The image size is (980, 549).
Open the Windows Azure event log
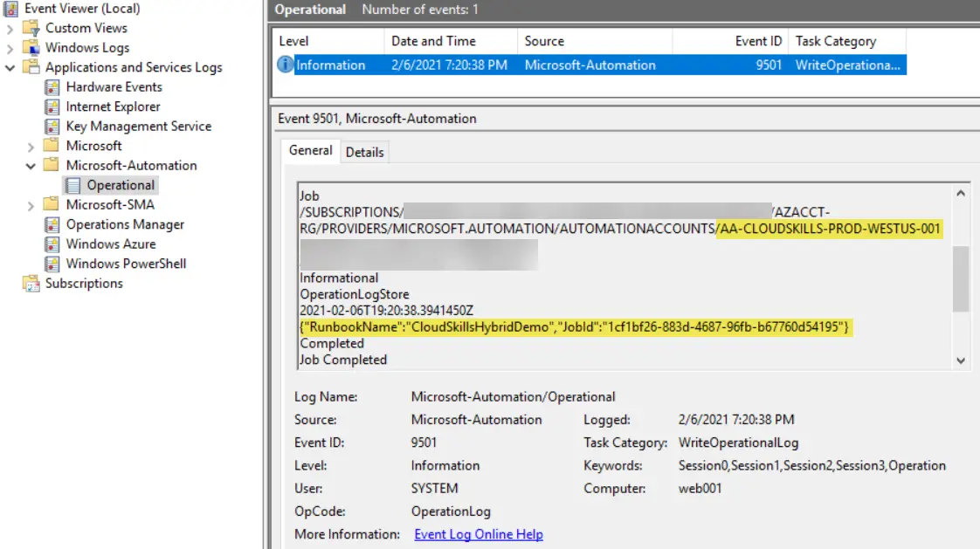tap(113, 244)
